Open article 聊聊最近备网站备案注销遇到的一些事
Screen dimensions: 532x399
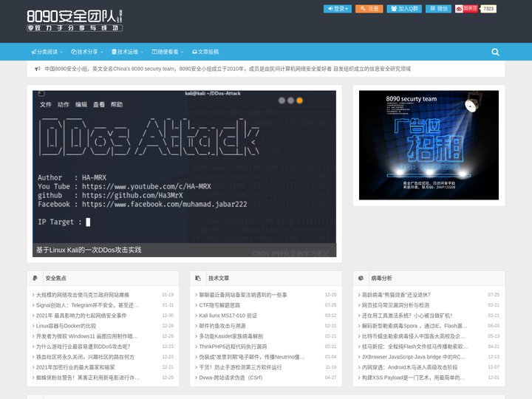pyautogui.click(x=243, y=295)
